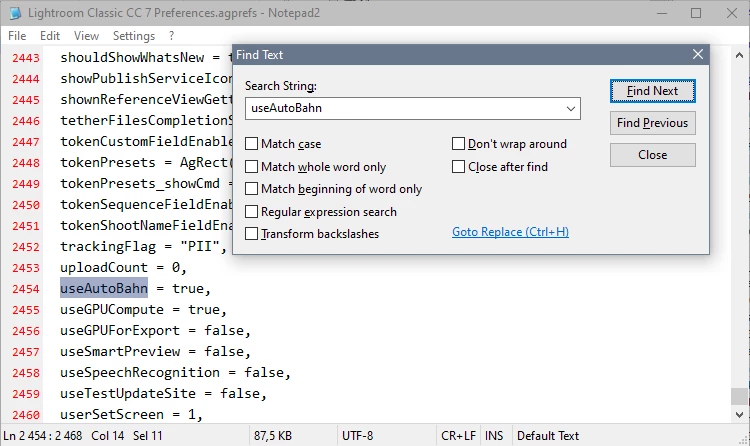750x446 pixels.
Task: Enable the Match case checkbox
Action: [251, 144]
